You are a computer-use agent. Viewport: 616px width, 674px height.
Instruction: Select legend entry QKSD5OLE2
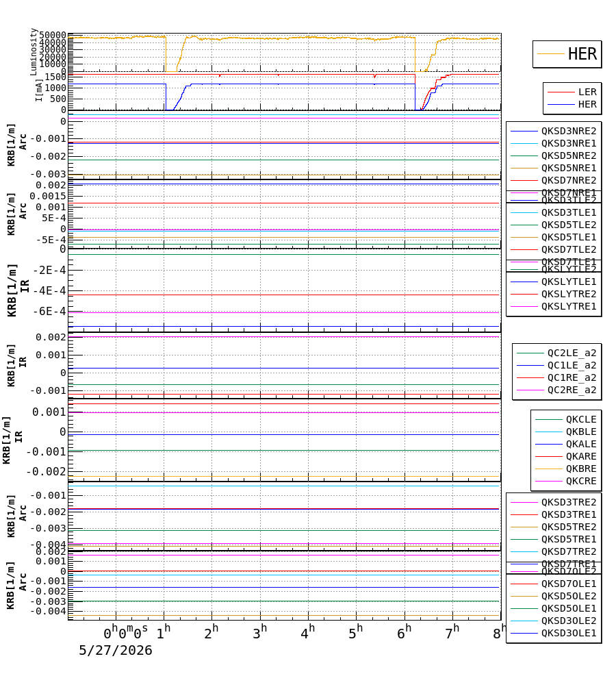tap(568, 597)
